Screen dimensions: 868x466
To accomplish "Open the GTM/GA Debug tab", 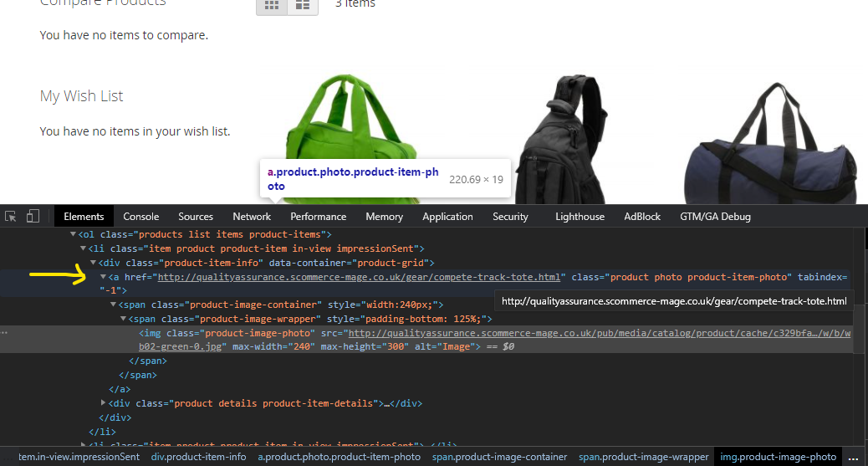I will tap(715, 217).
